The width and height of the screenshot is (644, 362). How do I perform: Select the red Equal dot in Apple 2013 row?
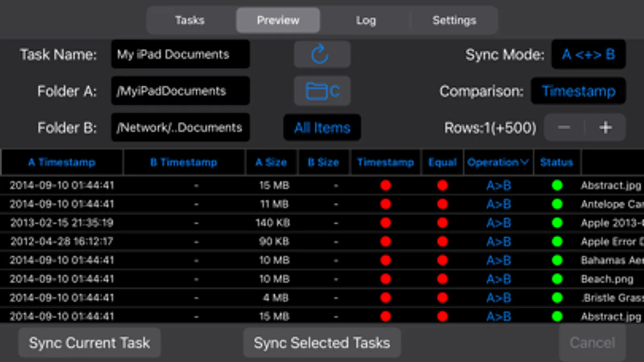443,223
